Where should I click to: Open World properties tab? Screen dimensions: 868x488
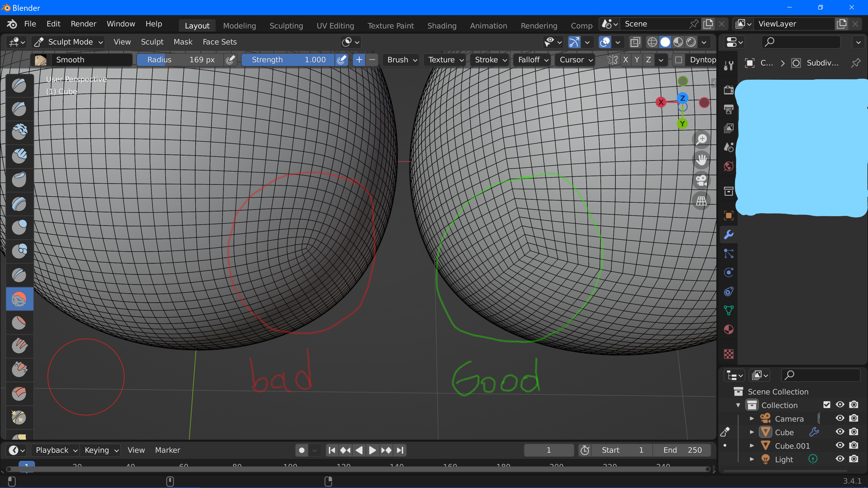pos(729,166)
